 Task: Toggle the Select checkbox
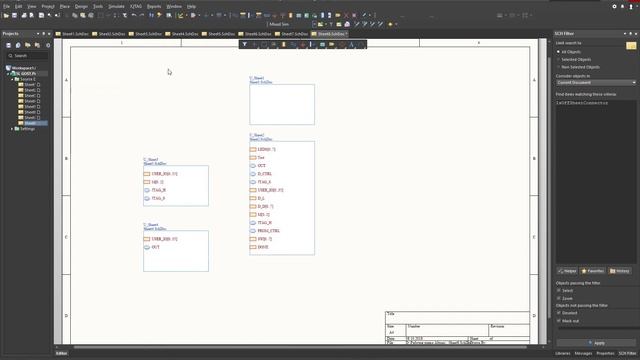(559, 291)
